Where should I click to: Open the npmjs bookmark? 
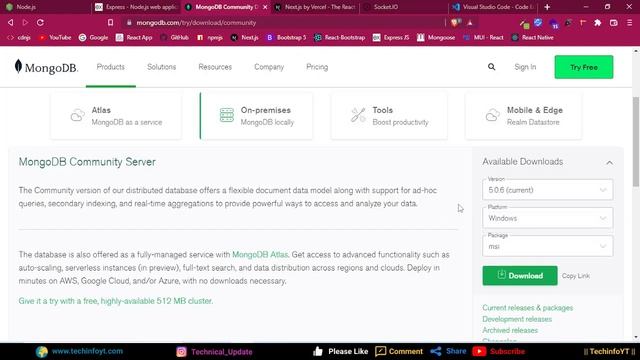(x=210, y=38)
